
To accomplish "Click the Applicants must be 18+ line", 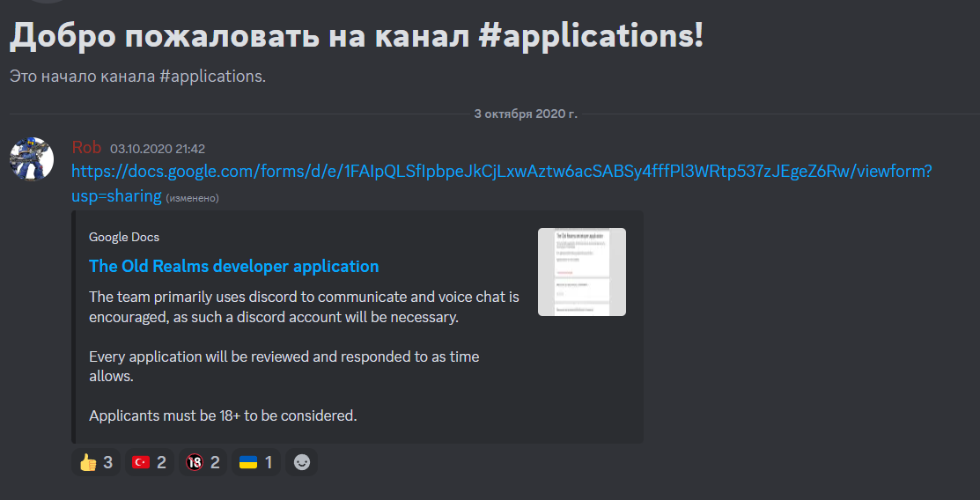I will pyautogui.click(x=223, y=415).
